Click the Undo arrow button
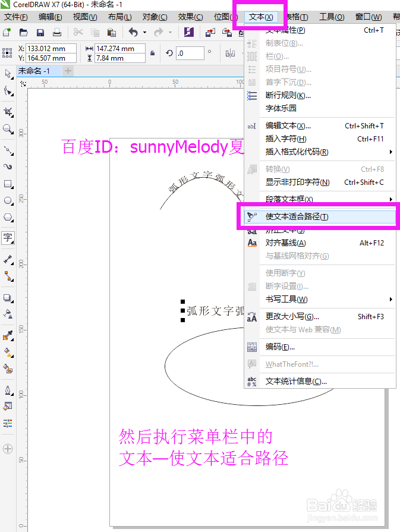400x532 pixels. pyautogui.click(x=133, y=33)
